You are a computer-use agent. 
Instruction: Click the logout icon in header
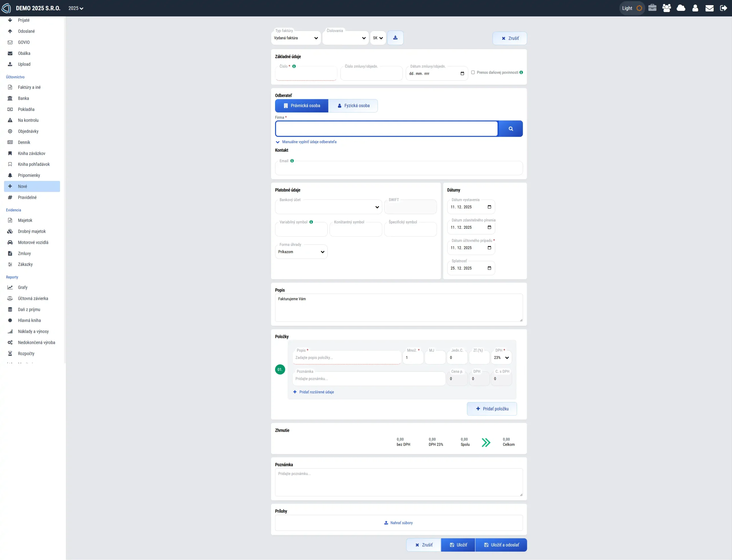tap(723, 8)
